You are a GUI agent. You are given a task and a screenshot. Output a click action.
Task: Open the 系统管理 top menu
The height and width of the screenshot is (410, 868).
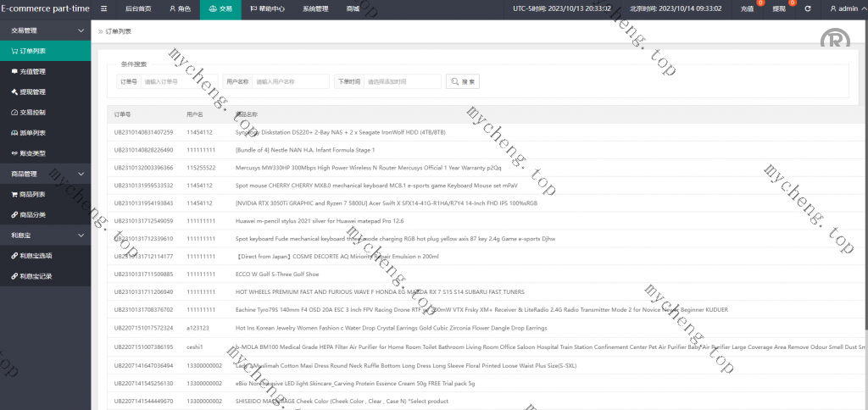pyautogui.click(x=315, y=8)
